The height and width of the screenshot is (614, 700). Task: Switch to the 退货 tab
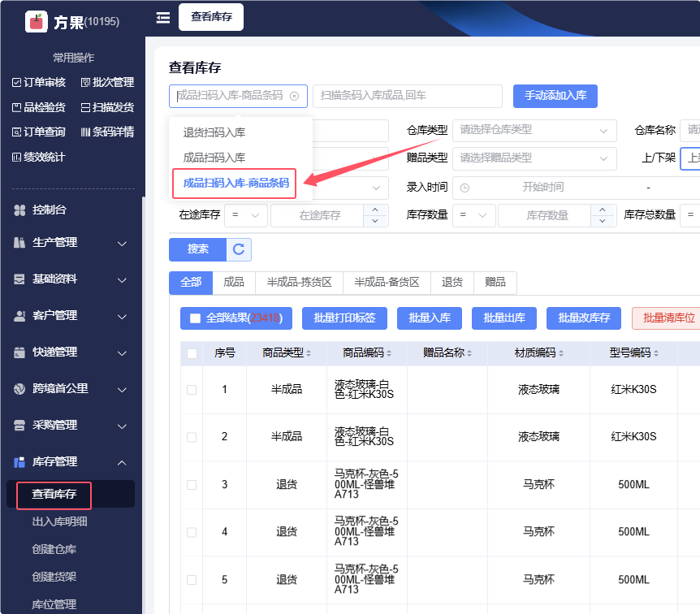452,282
